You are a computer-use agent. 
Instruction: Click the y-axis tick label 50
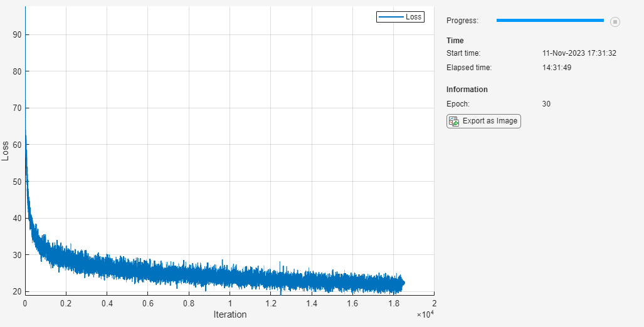tap(18, 181)
